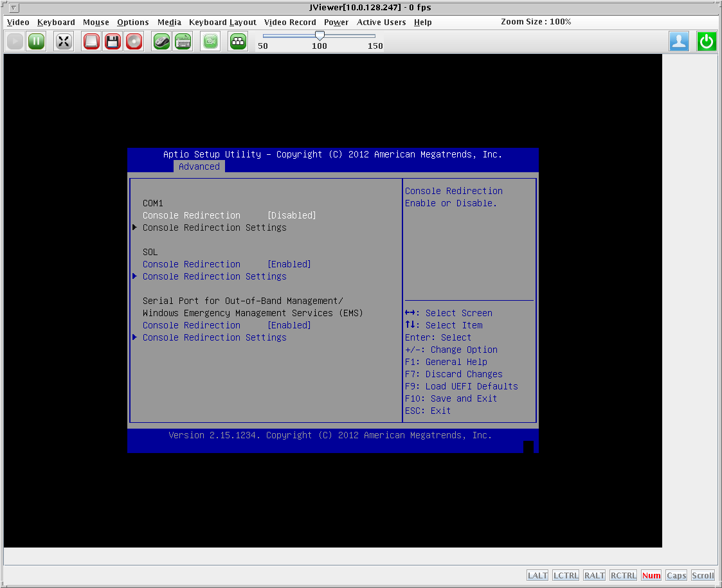Toggle the Num lock status indicator
Image resolution: width=722 pixels, height=588 pixels.
[651, 575]
